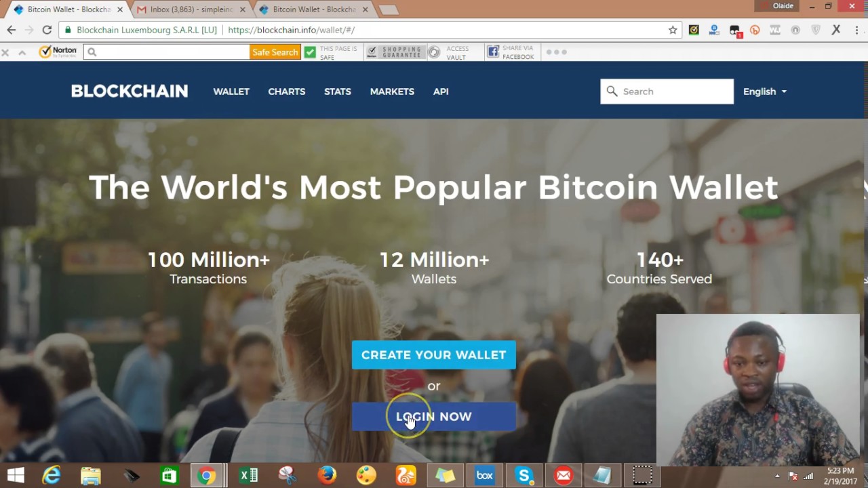This screenshot has width=868, height=488.
Task: Open the Box app in taskbar
Action: (x=484, y=476)
